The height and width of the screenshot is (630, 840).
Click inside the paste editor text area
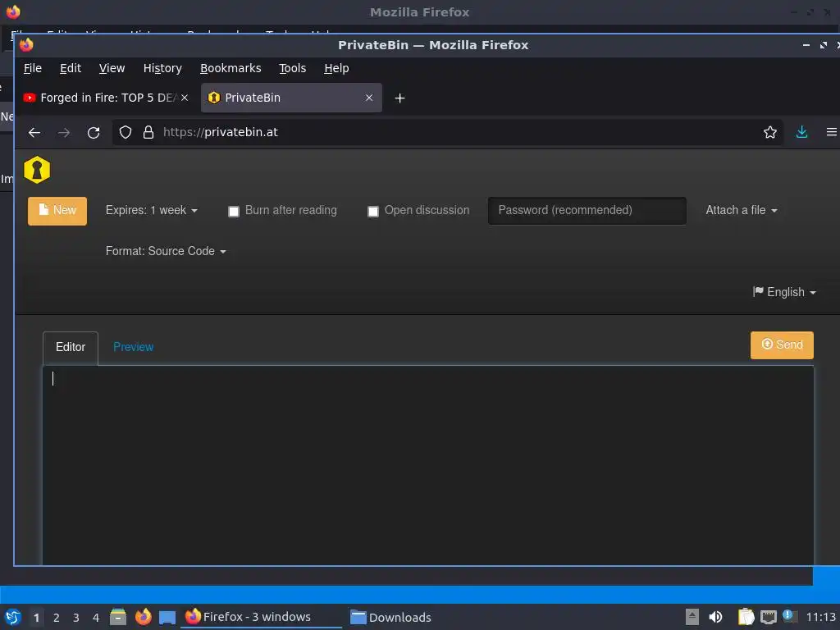click(428, 465)
